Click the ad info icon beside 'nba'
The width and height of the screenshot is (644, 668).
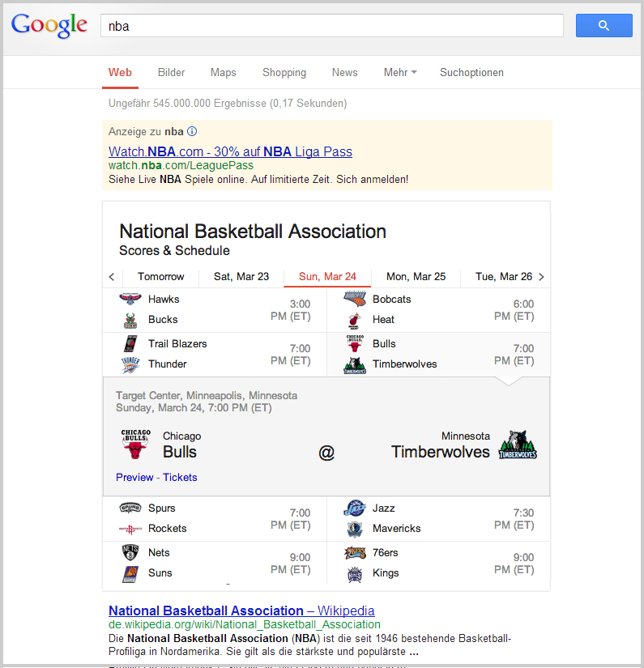click(192, 131)
